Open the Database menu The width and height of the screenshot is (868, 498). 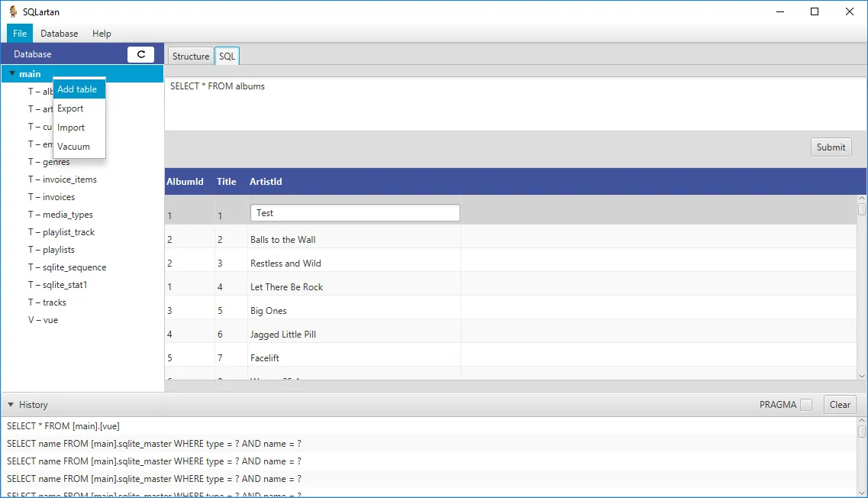click(x=60, y=34)
